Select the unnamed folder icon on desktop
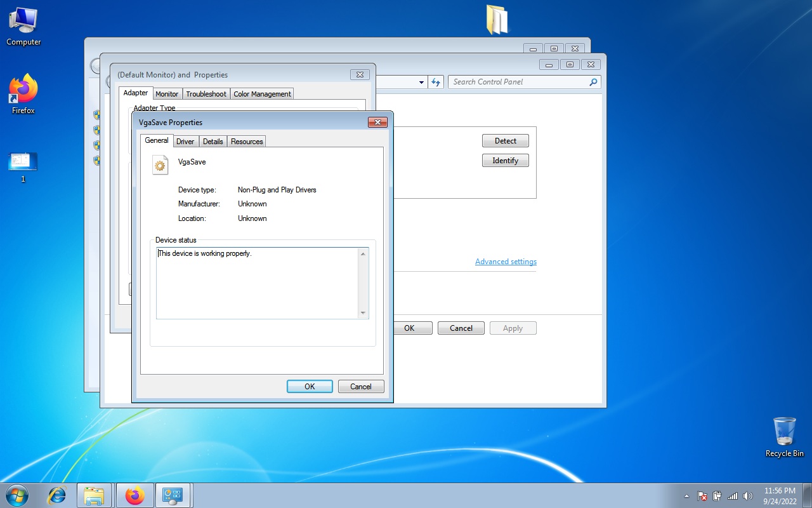The image size is (812, 508). (x=497, y=19)
